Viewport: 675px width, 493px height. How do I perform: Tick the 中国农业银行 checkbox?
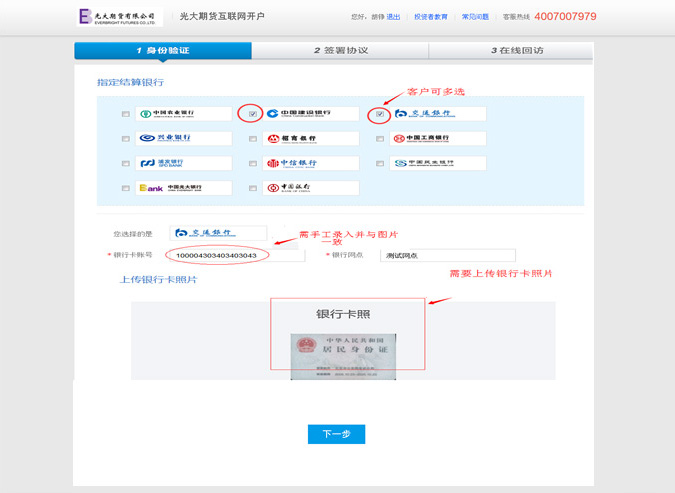point(126,114)
